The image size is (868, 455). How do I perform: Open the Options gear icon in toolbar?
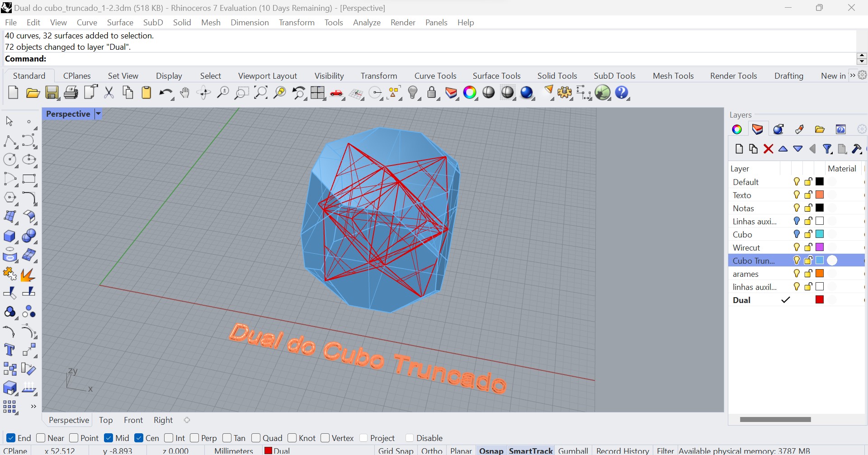pyautogui.click(x=565, y=93)
